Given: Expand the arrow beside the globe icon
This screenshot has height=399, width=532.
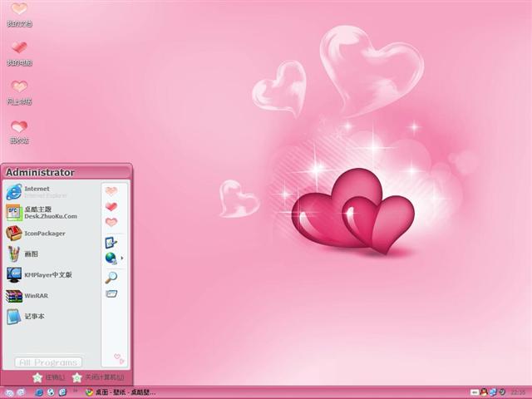Looking at the screenshot, I should click(122, 259).
